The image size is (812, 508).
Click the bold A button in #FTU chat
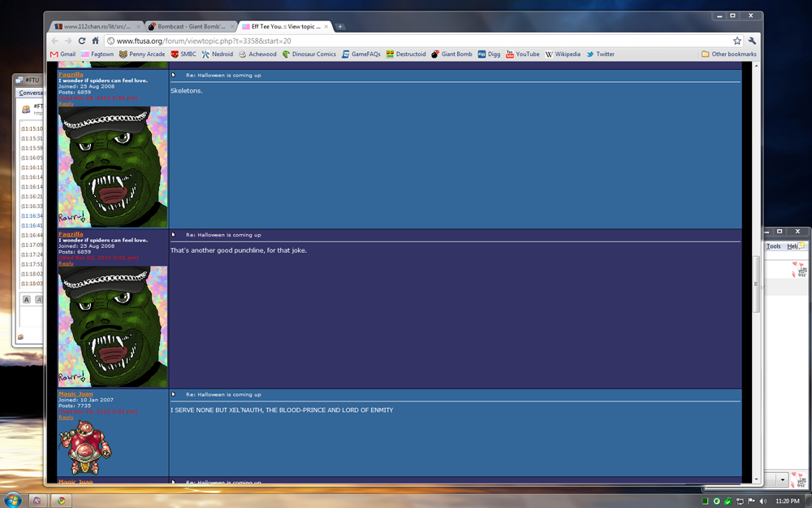pyautogui.click(x=27, y=300)
